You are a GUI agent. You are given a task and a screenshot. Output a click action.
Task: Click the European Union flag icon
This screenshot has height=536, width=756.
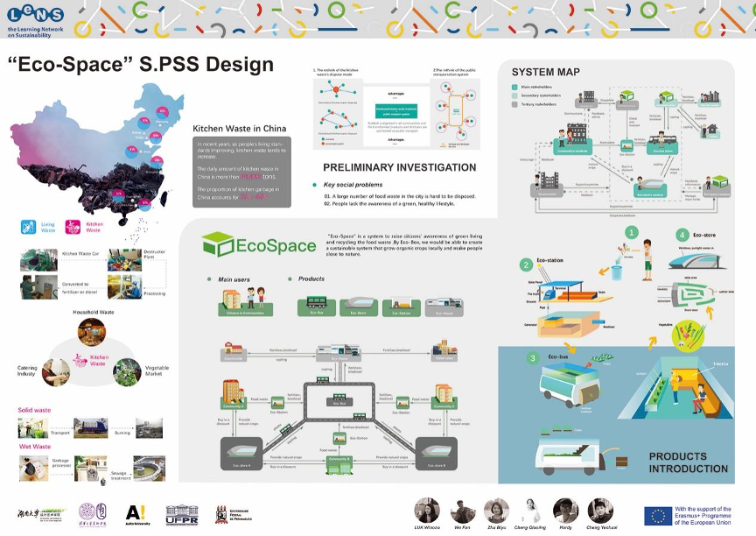pyautogui.click(x=658, y=515)
